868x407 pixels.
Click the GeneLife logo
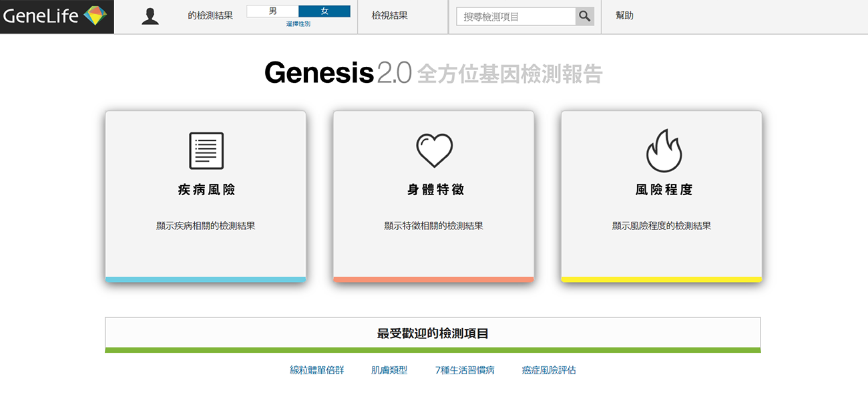tap(56, 16)
